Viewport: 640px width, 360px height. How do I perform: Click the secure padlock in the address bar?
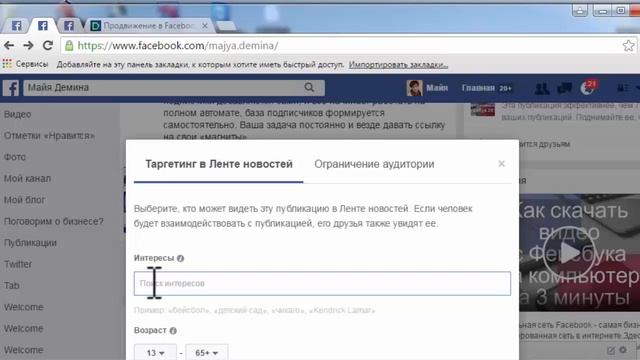[x=69, y=46]
